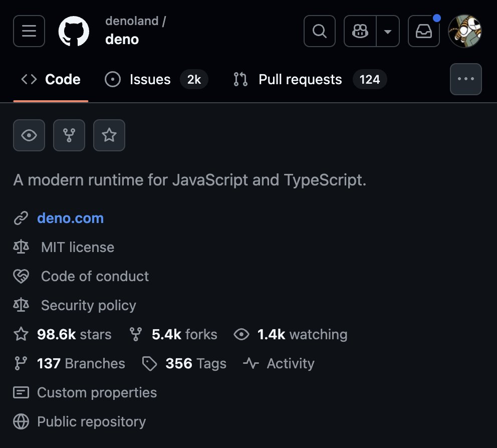Click the note icon beside Custom properties
Image resolution: width=497 pixels, height=448 pixels.
(x=21, y=392)
